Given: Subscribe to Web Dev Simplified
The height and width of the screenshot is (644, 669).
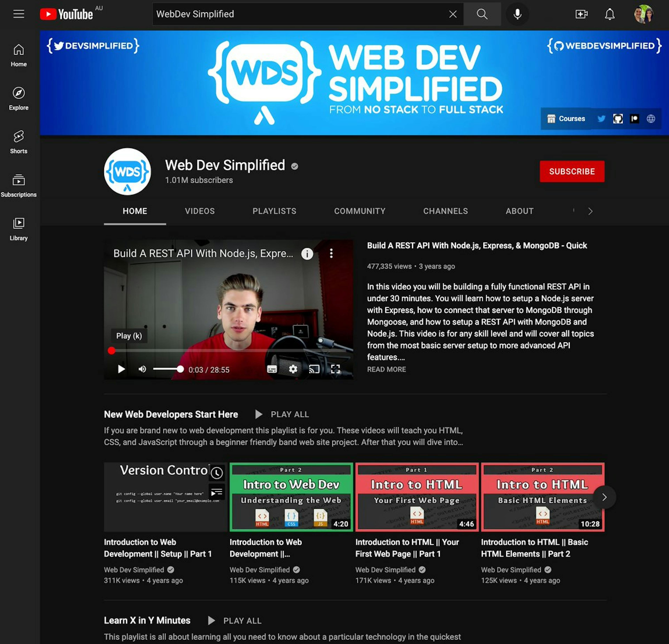Looking at the screenshot, I should tap(572, 171).
